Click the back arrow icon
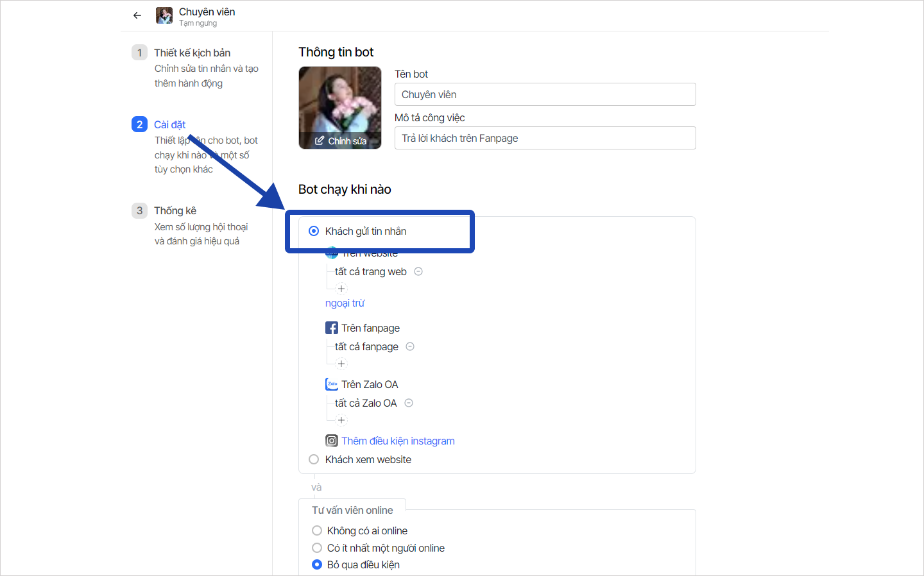Viewport: 924px width, 576px height. (x=137, y=15)
